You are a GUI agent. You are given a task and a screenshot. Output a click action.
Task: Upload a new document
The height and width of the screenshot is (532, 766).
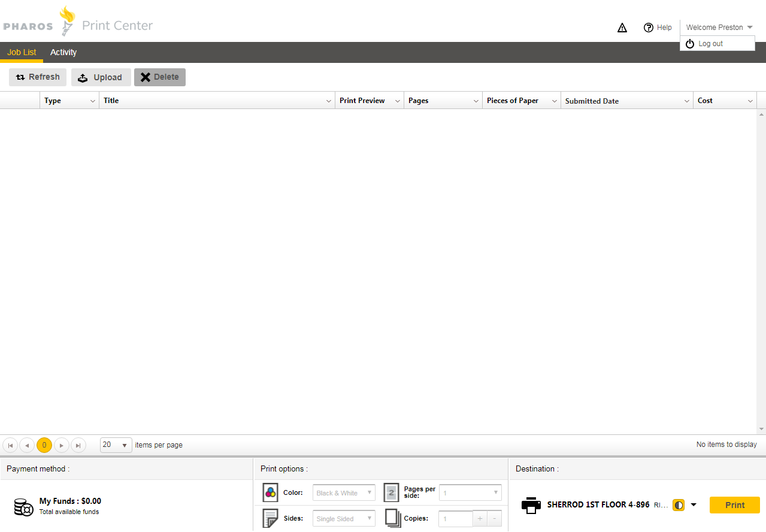101,77
